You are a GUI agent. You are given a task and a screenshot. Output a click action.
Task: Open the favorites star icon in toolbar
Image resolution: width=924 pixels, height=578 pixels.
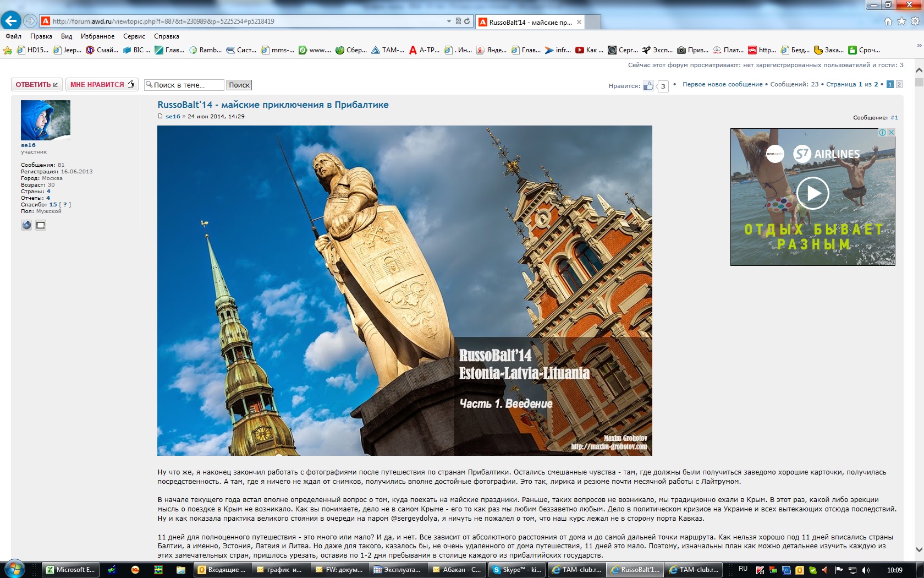[x=901, y=21]
